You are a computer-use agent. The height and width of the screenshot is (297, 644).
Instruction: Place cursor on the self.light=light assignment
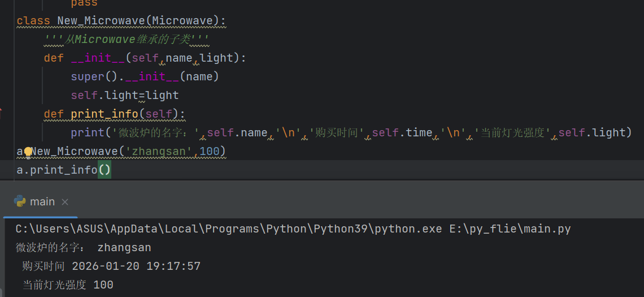[x=124, y=95]
